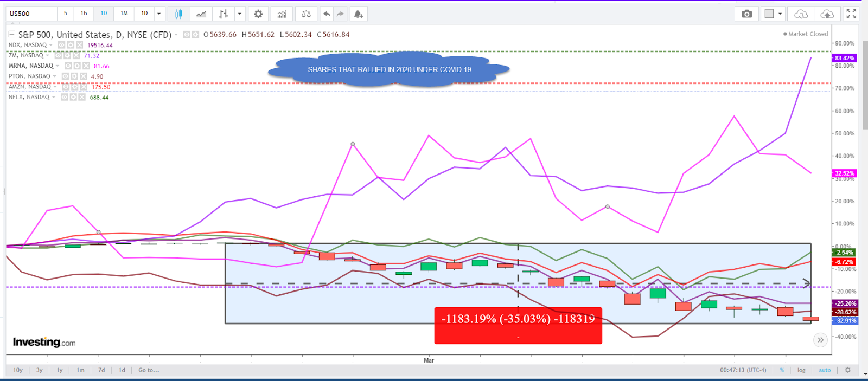Expand PTON, NASDAQ dropdown arrow

point(54,76)
